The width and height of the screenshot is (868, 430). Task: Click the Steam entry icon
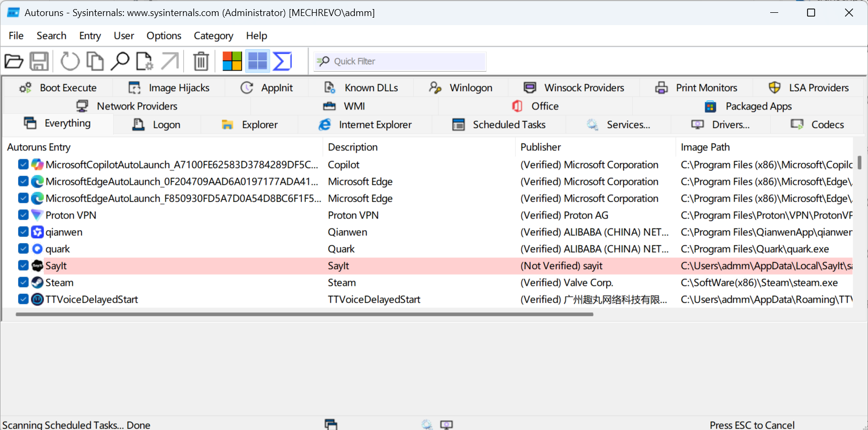(x=37, y=283)
